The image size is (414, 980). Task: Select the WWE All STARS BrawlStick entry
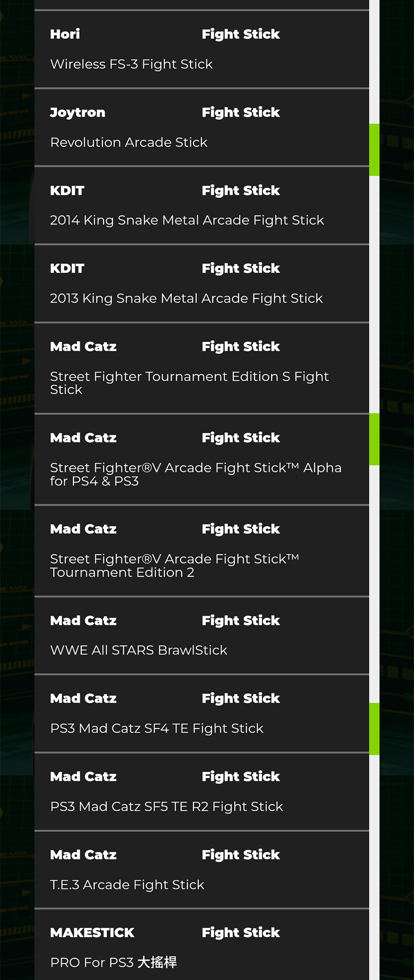point(139,650)
